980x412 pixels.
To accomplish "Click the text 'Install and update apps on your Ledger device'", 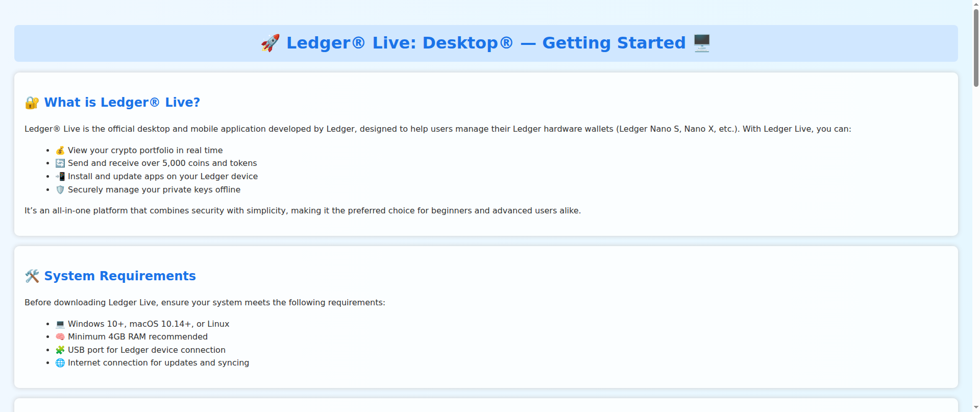I will 163,177.
